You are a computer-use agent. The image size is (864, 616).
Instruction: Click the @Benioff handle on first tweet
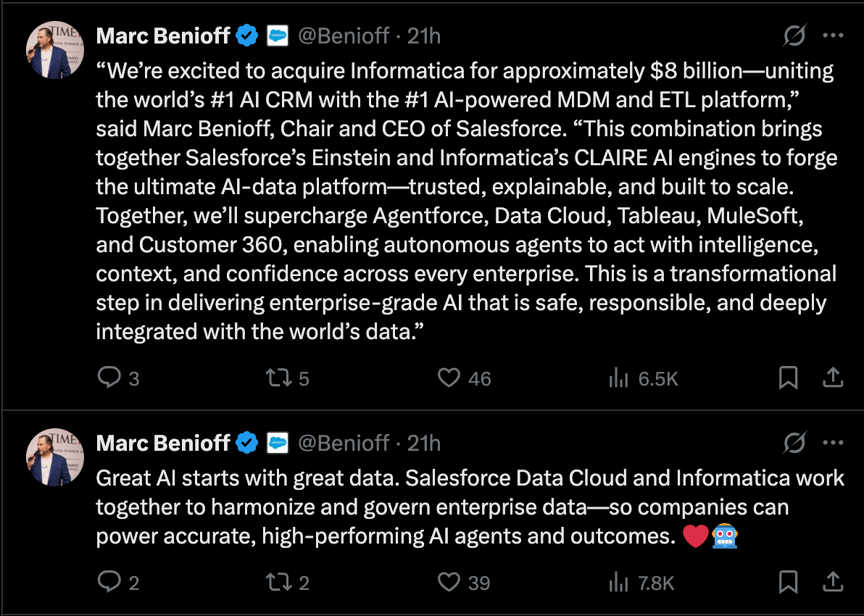tap(344, 35)
